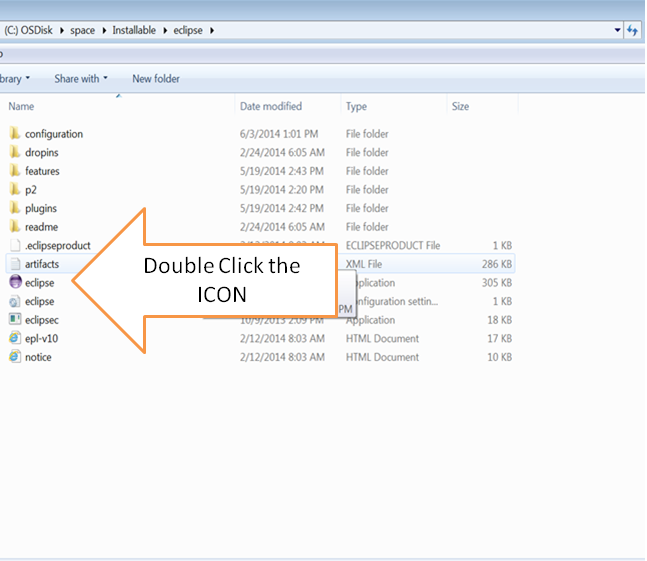Select the configuration folder name
This screenshot has height=561, width=647.
pyautogui.click(x=54, y=134)
